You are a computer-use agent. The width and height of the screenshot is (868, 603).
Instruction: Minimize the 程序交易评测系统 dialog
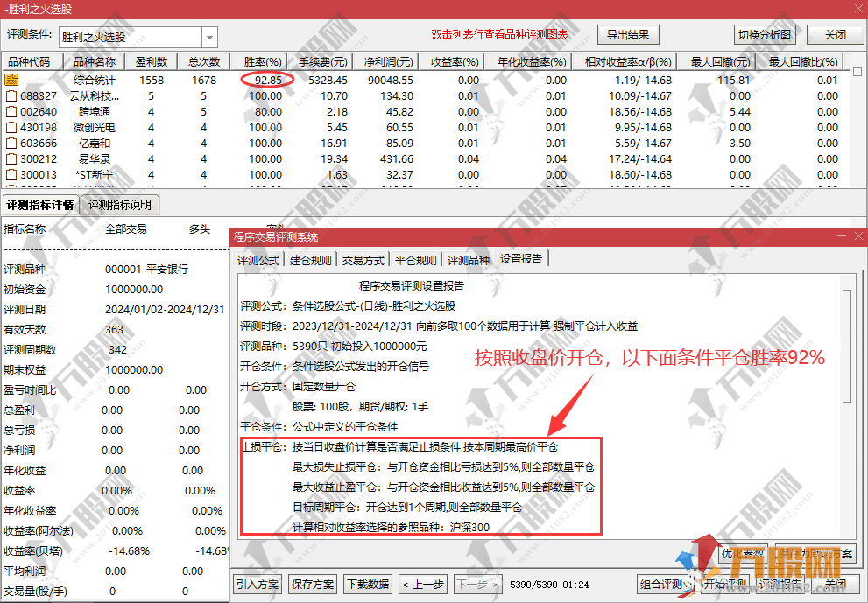[842, 236]
